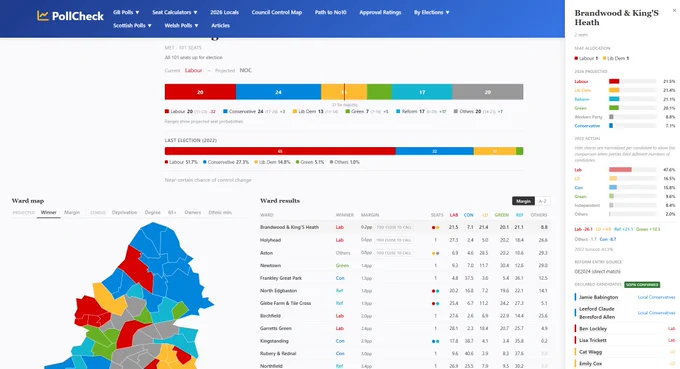The width and height of the screenshot is (680, 369).
Task: Open the Scottish Polls dropdown
Action: (132, 26)
